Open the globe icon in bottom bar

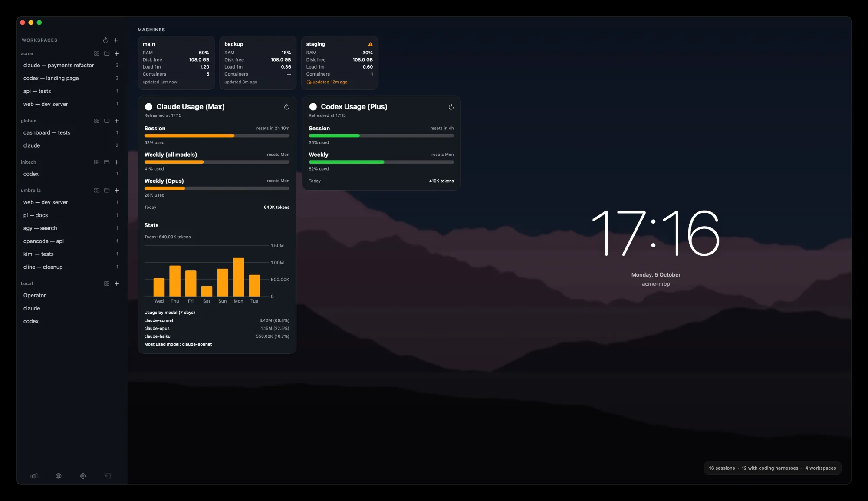[x=59, y=476]
